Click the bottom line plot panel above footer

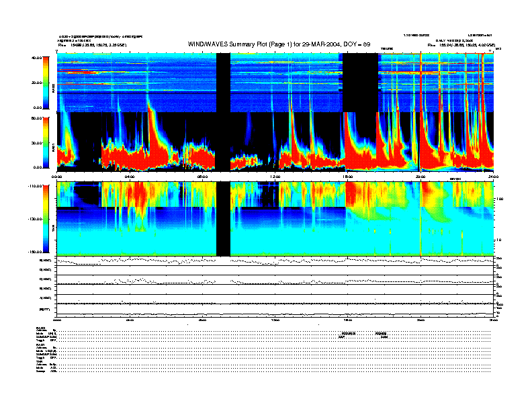pyautogui.click(x=275, y=310)
